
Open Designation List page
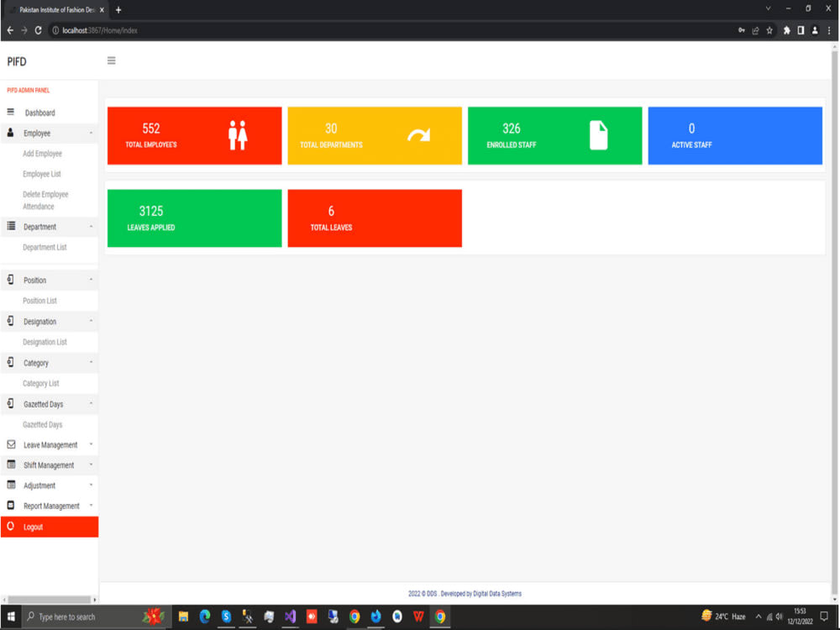[x=45, y=343]
